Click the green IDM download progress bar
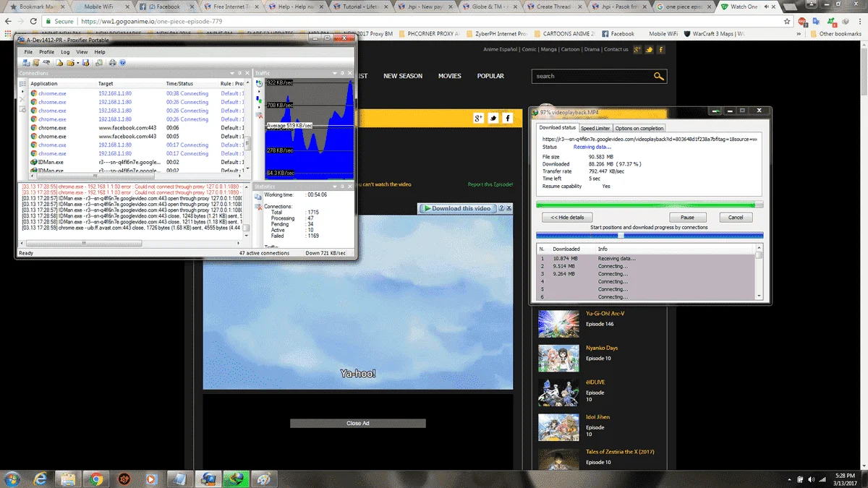Image resolution: width=868 pixels, height=488 pixels. point(649,205)
